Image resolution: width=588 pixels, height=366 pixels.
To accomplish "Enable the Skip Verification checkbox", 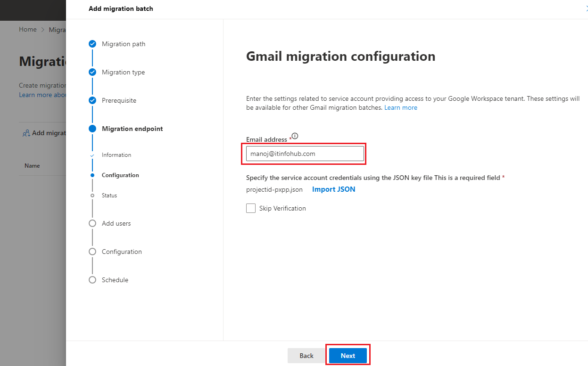I will click(x=251, y=208).
